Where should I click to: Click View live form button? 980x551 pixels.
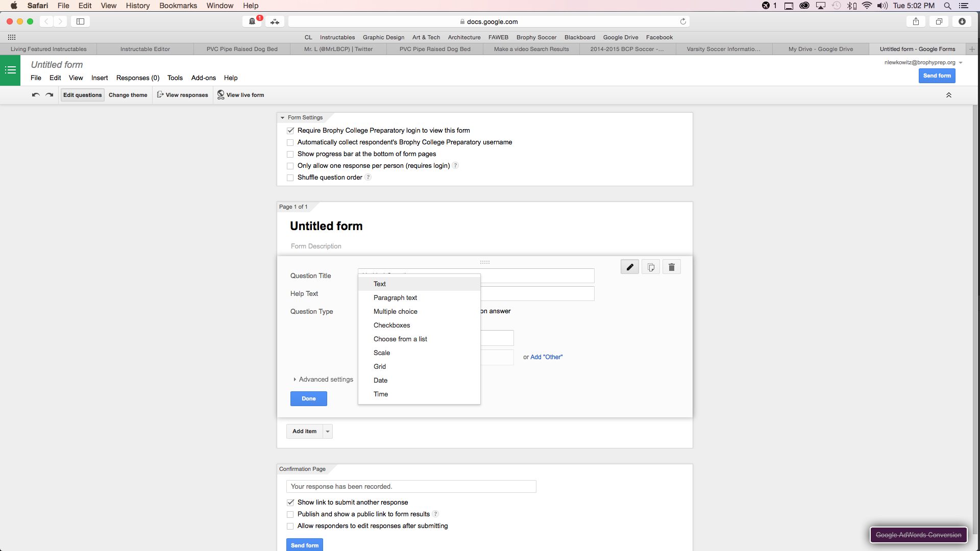pos(240,95)
